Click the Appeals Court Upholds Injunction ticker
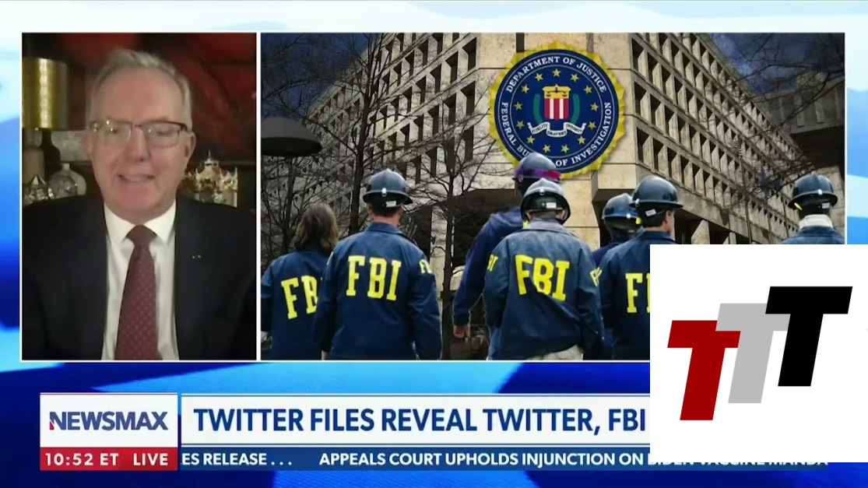The image size is (868, 488). click(x=482, y=459)
